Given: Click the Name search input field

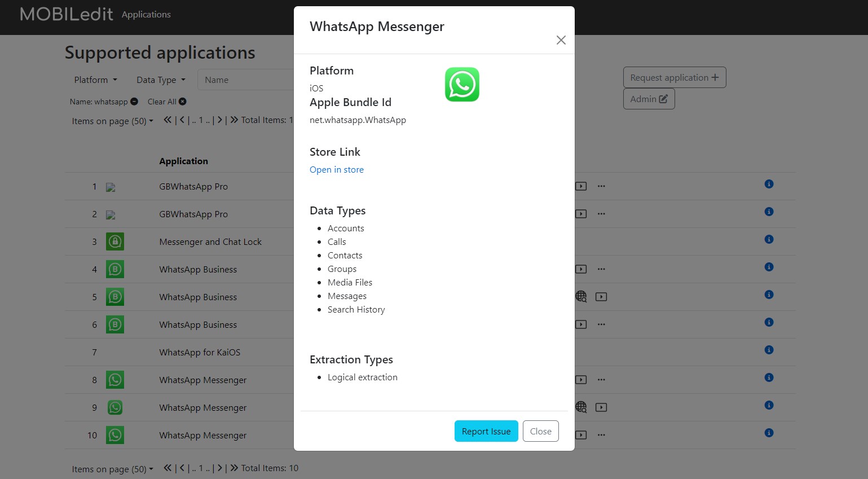Looking at the screenshot, I should click(x=245, y=80).
